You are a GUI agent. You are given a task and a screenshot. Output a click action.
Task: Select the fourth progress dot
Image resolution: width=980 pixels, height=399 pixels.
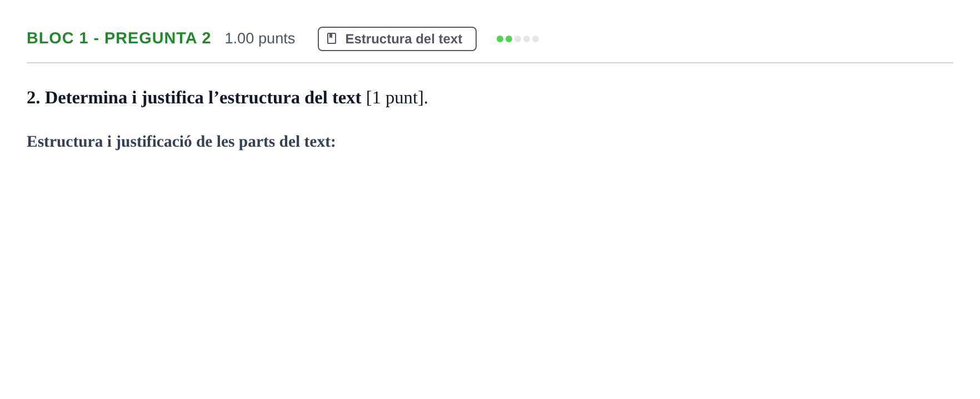(527, 39)
